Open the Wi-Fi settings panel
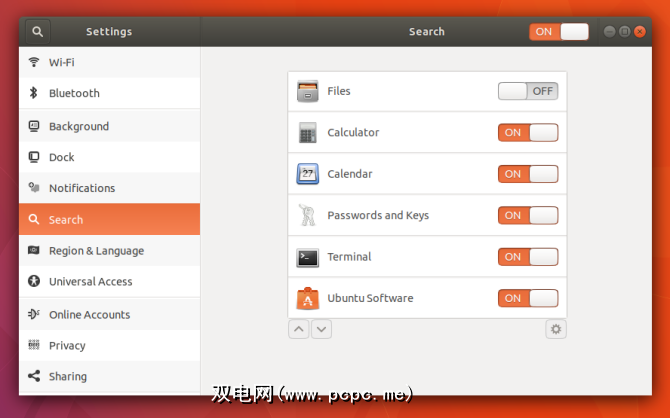Image resolution: width=670 pixels, height=418 pixels. click(x=109, y=62)
